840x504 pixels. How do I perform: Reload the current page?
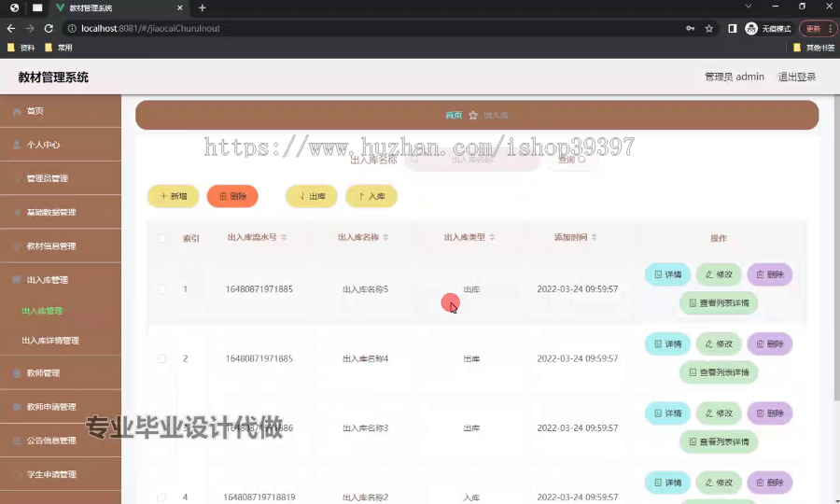coord(49,28)
